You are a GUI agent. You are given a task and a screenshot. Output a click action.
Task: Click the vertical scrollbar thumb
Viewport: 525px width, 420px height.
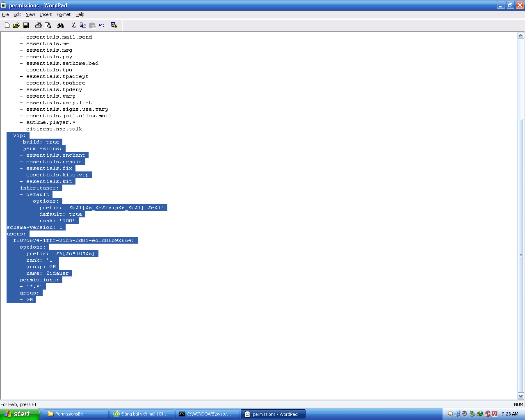coord(521,256)
